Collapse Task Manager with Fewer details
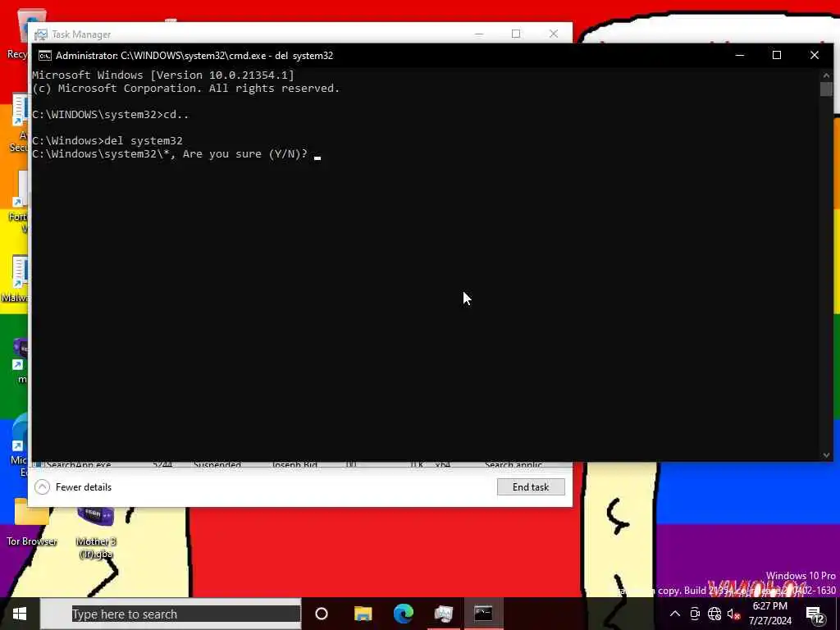 (x=73, y=487)
